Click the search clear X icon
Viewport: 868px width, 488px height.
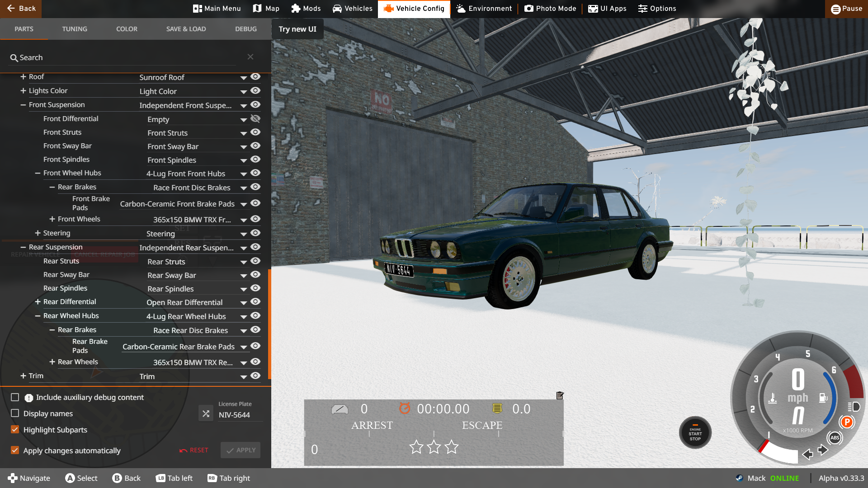(250, 57)
